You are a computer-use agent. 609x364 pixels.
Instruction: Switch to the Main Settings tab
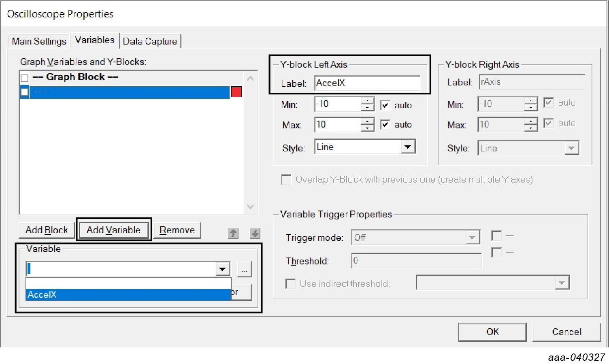click(x=39, y=41)
